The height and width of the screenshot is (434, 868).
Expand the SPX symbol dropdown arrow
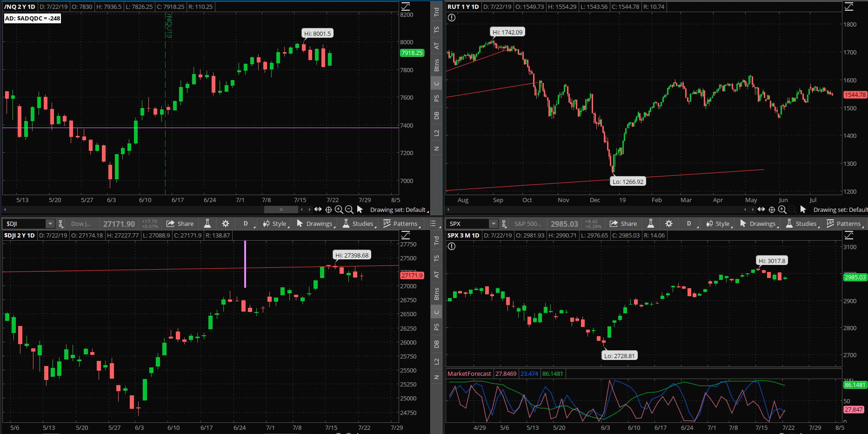click(493, 224)
